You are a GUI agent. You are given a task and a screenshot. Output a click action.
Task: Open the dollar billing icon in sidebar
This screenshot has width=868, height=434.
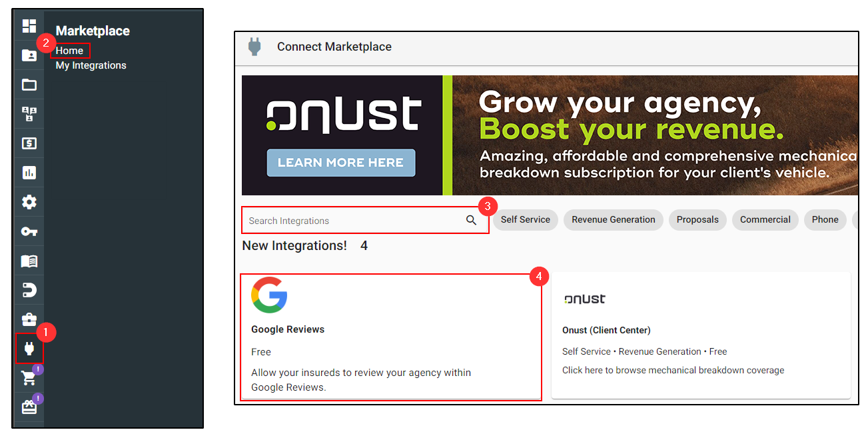point(29,143)
